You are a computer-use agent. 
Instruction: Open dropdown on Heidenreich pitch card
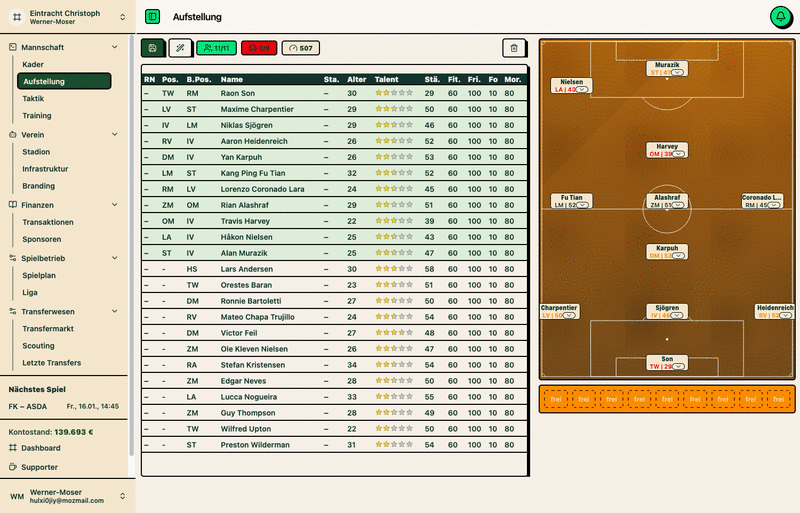point(785,315)
